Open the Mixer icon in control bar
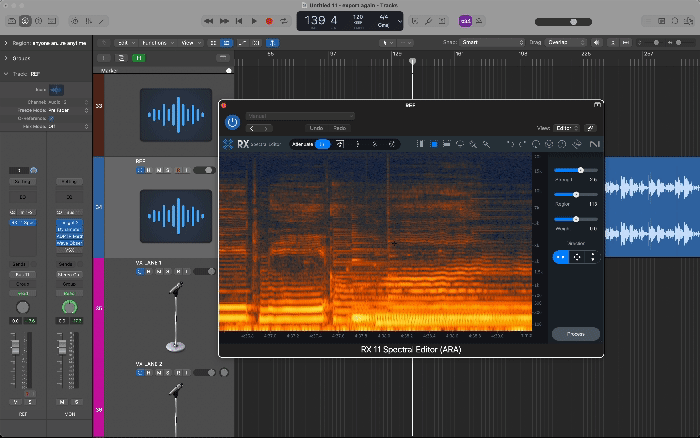Image resolution: width=700 pixels, height=438 pixels. point(88,21)
